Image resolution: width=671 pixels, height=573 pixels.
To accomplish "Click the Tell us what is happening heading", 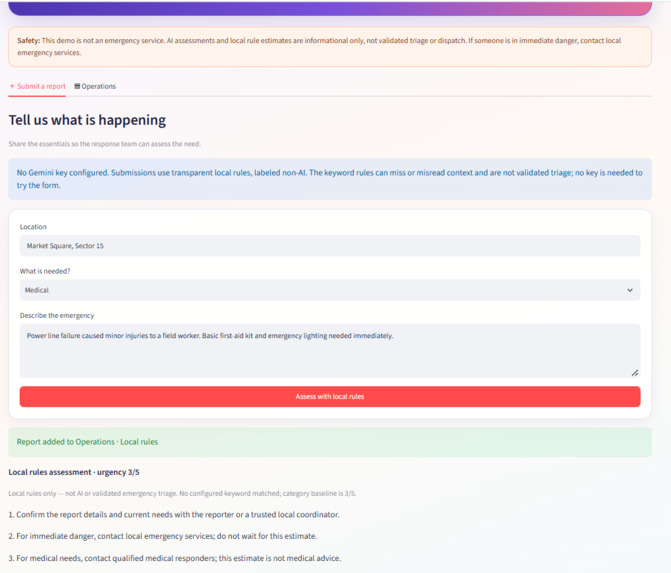I will point(87,120).
